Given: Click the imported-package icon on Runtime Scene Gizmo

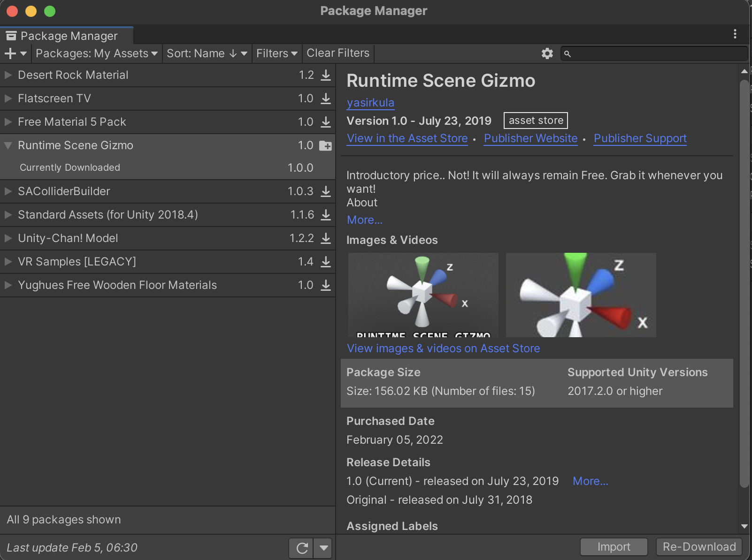Looking at the screenshot, I should [x=326, y=145].
